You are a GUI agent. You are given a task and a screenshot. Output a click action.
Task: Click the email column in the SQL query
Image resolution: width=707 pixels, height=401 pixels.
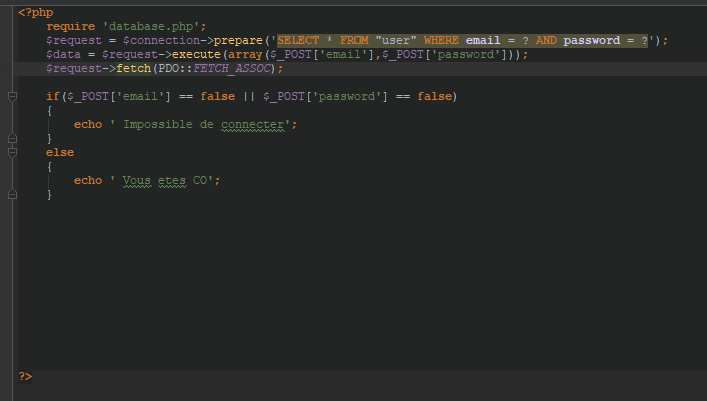(x=483, y=41)
